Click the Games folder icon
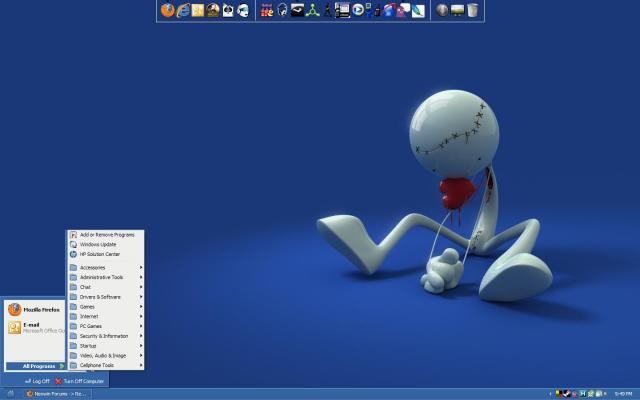The height and width of the screenshot is (400, 640). (x=73, y=307)
